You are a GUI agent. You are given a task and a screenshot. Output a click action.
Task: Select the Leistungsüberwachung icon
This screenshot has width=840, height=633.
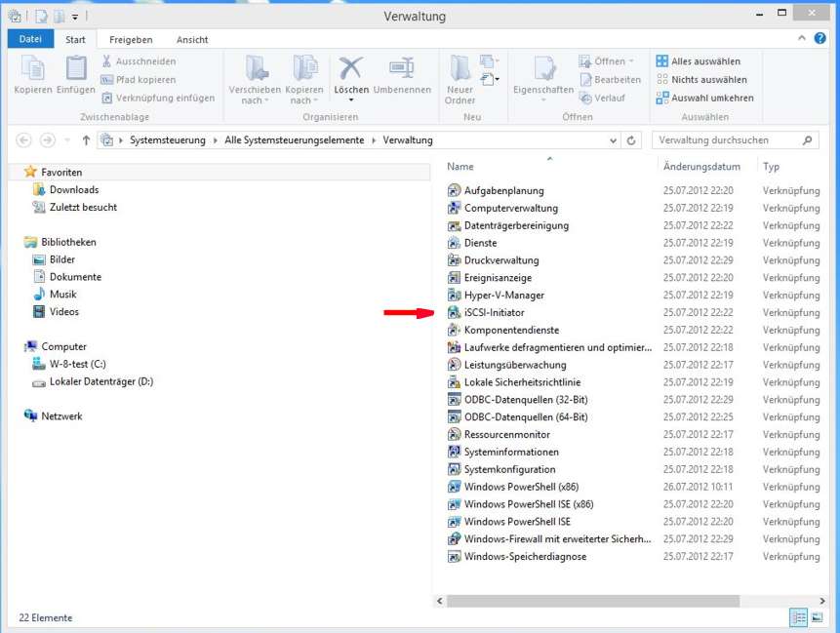(x=454, y=365)
